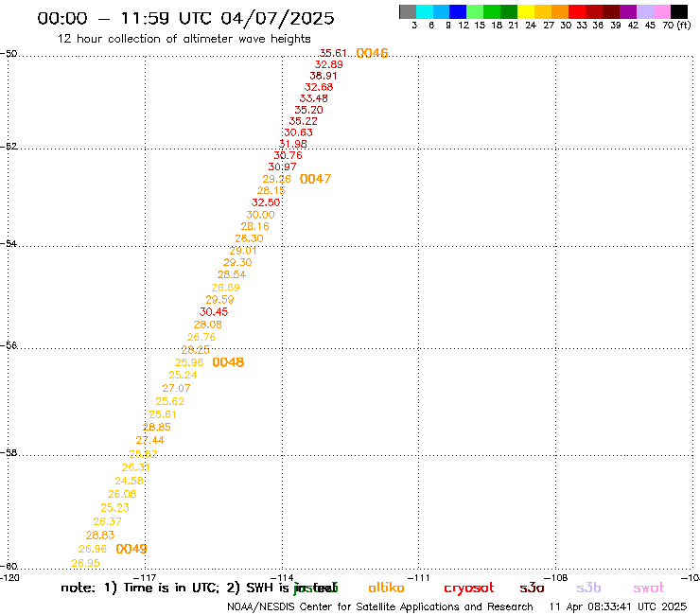Screen dimensions: 700x615
Task: Click the wave height value 30.45
Action: coord(214,311)
